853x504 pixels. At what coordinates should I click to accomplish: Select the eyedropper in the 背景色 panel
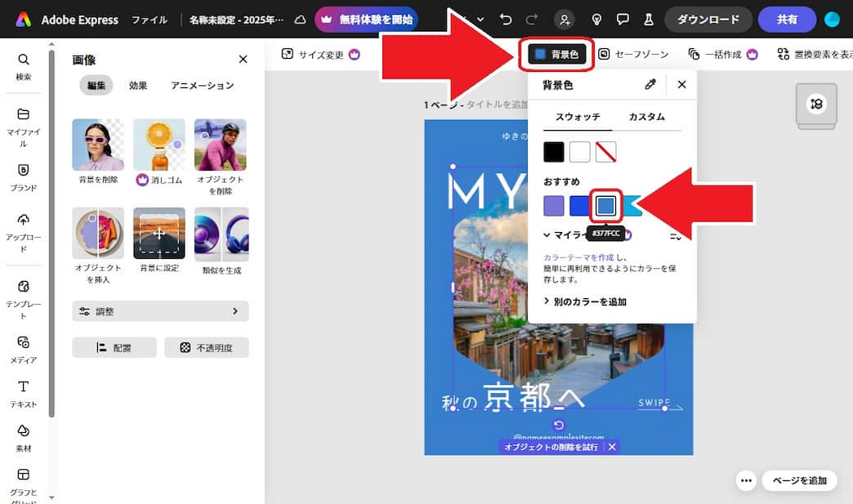click(x=650, y=84)
